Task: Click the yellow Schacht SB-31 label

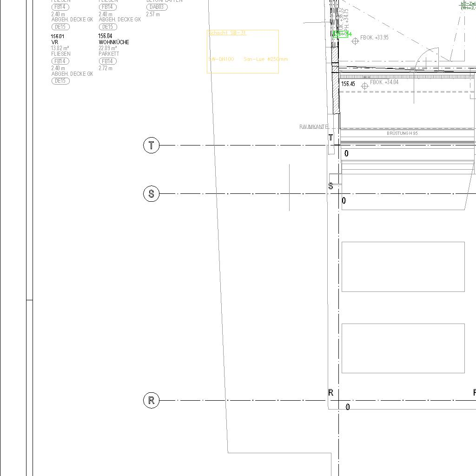Action: point(227,33)
